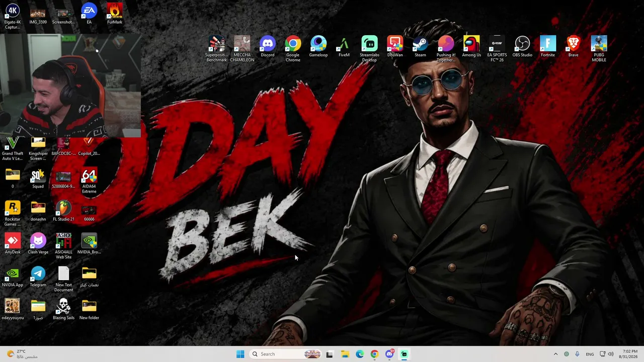Viewport: 644px width, 362px height.
Task: Open the network status tray icon
Action: tap(603, 354)
